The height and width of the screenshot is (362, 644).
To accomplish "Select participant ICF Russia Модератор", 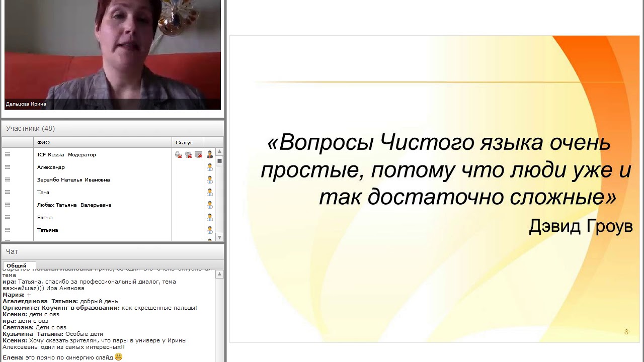I will [x=66, y=154].
